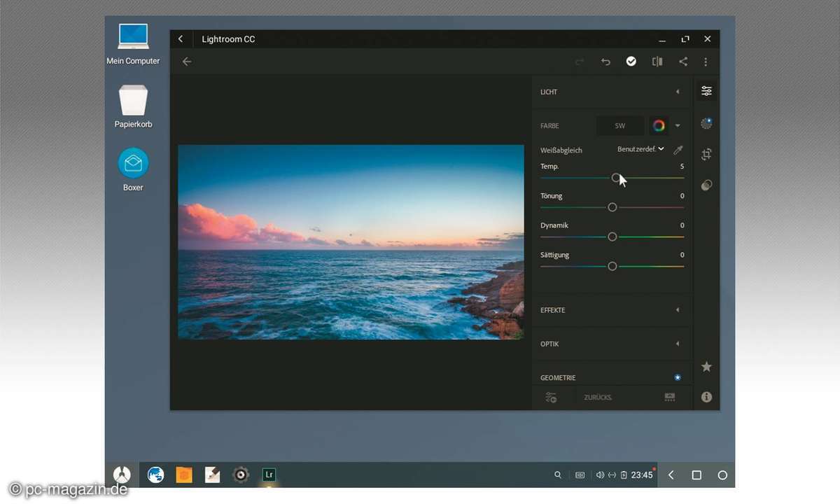Click the previous settings icon beside Zurücks.

[669, 397]
